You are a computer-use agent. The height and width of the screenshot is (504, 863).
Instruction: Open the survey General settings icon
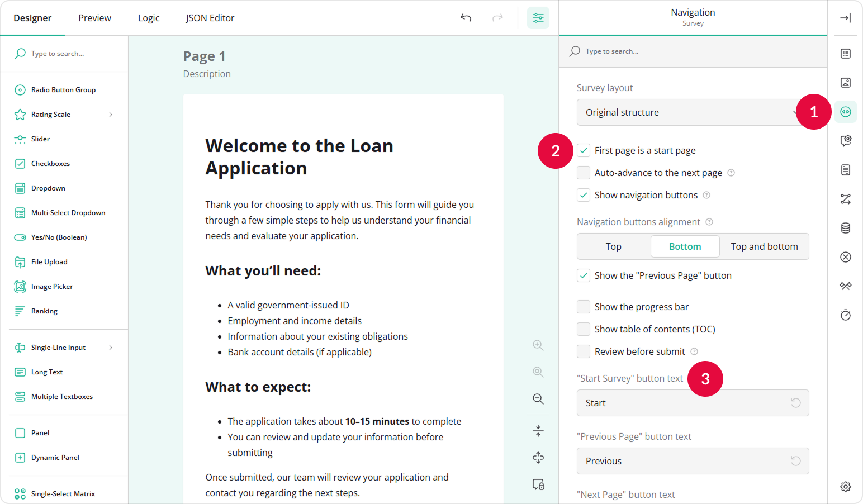point(845,54)
